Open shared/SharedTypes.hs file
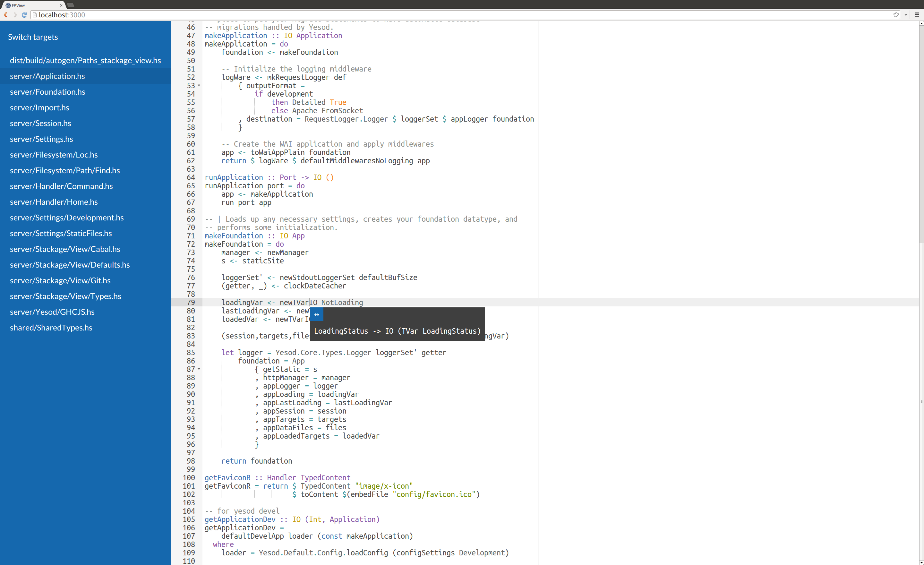The image size is (924, 565). click(51, 328)
